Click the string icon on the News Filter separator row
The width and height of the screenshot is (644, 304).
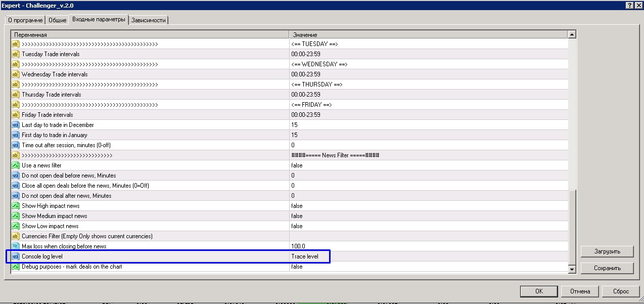pos(15,155)
